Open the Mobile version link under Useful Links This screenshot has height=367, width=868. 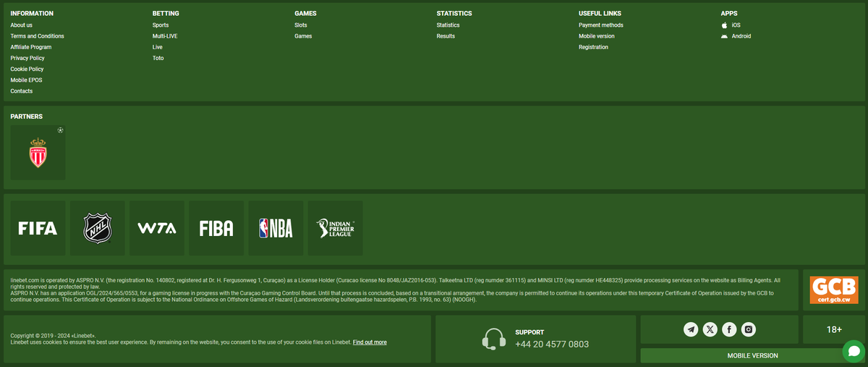[597, 36]
